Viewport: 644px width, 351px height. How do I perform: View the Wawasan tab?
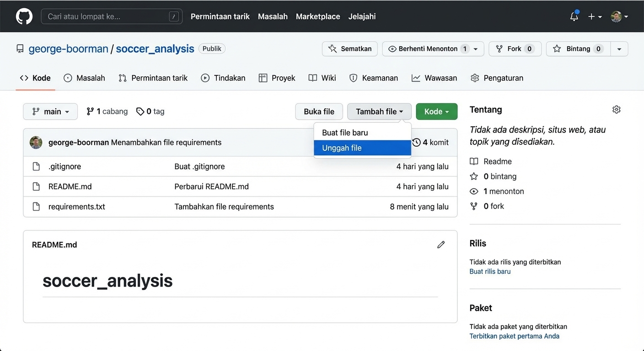point(435,78)
